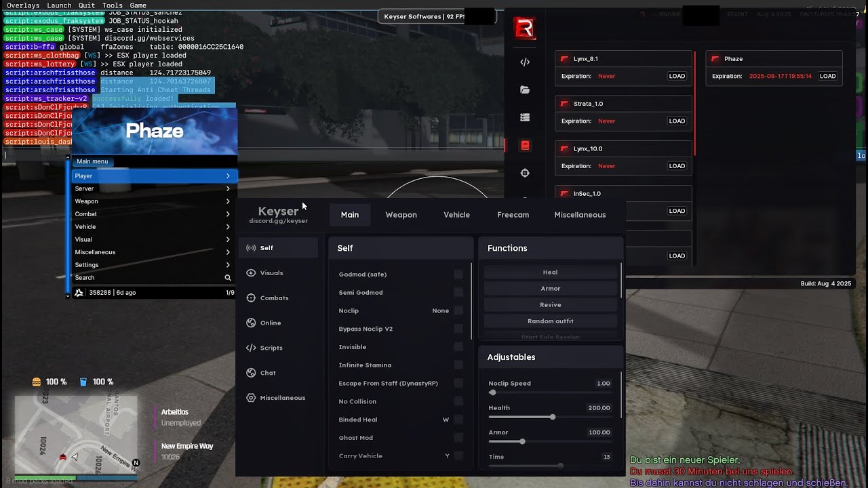Click the Combats crosshair icon
This screenshot has width=868, height=488.
pos(251,298)
